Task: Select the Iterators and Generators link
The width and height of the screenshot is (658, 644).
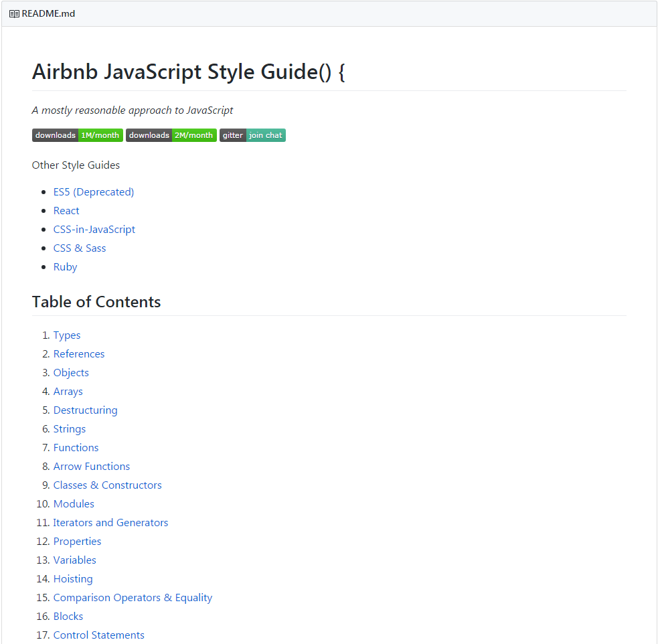Action: click(110, 523)
